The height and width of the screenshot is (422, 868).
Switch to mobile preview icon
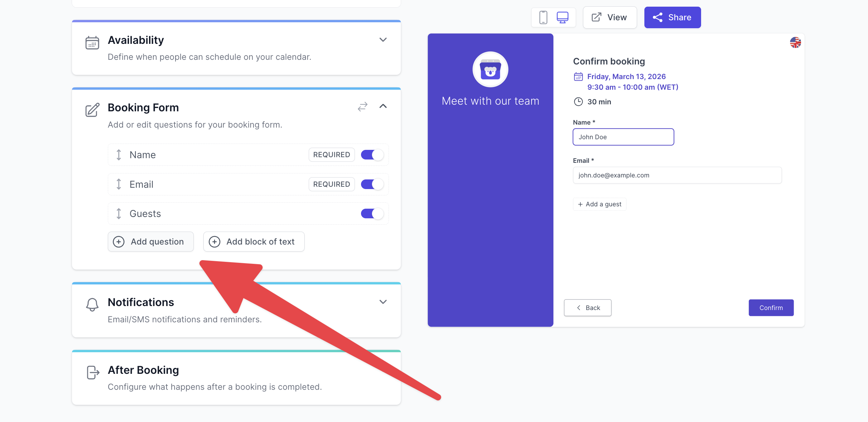pos(543,17)
